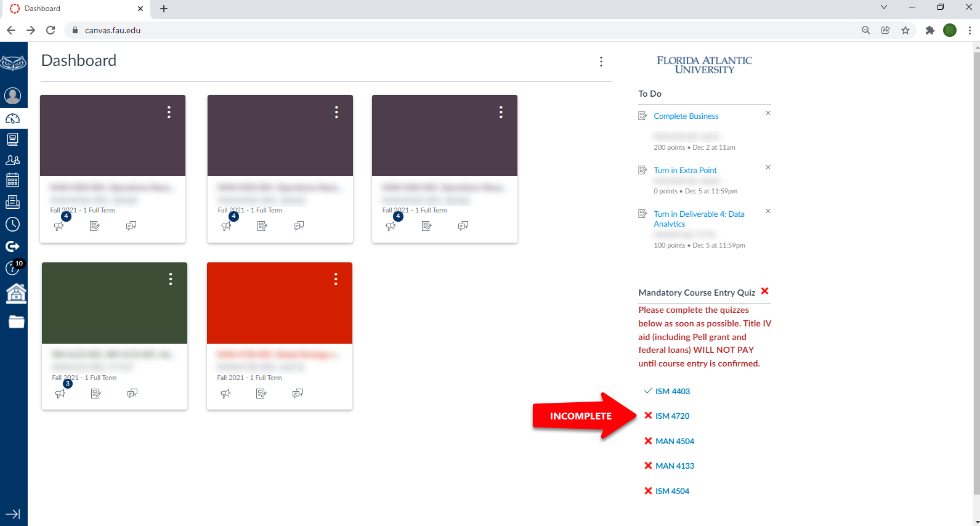The height and width of the screenshot is (526, 980).
Task: View announcements on the green course card
Action: point(60,394)
